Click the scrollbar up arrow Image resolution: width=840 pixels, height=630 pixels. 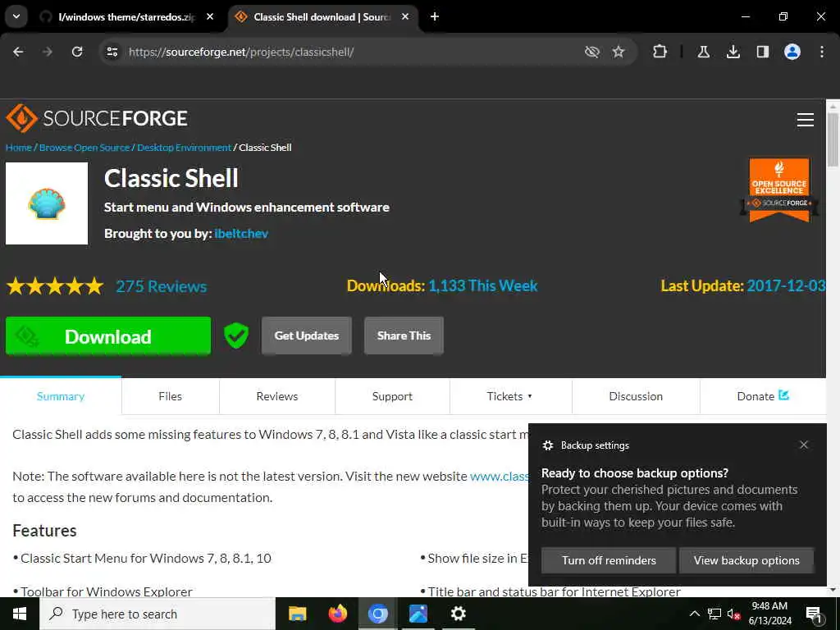point(833,106)
